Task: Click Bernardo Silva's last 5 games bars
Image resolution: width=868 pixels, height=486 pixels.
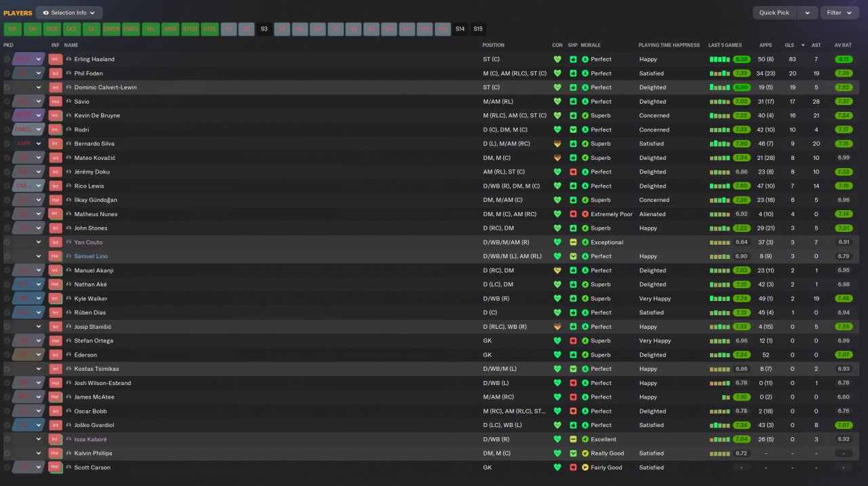Action: [719, 144]
